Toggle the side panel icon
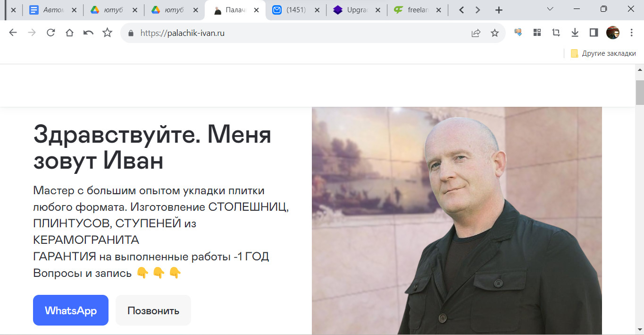The height and width of the screenshot is (335, 644). click(x=594, y=33)
